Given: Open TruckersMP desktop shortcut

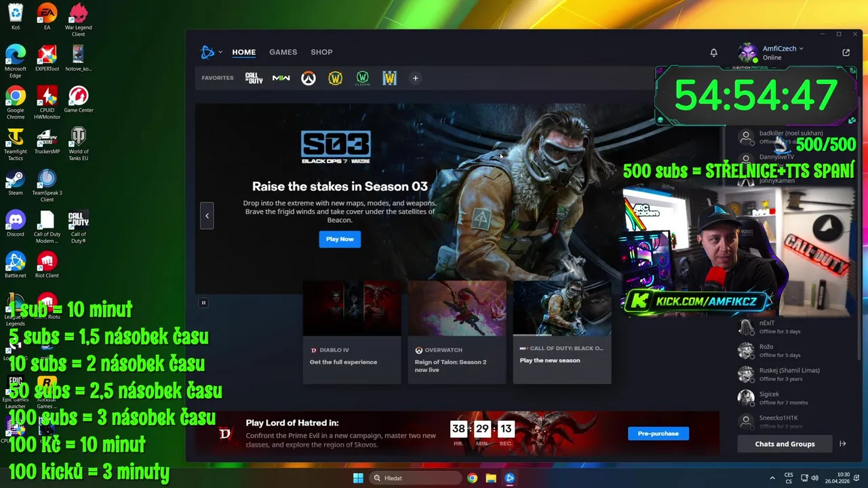Looking at the screenshot, I should click(47, 141).
